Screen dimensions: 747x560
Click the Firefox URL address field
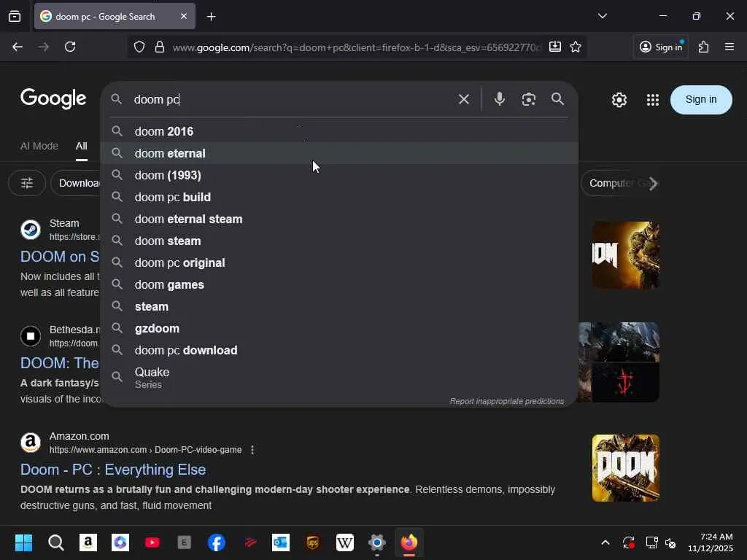point(356,47)
